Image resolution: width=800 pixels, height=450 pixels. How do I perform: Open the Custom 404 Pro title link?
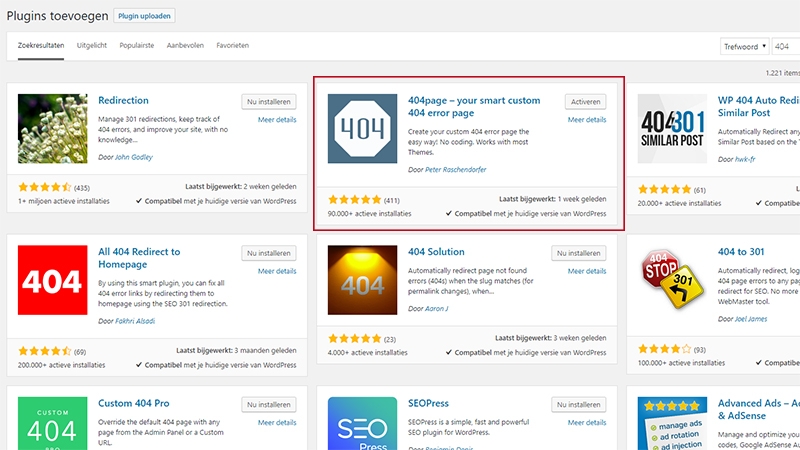[134, 404]
